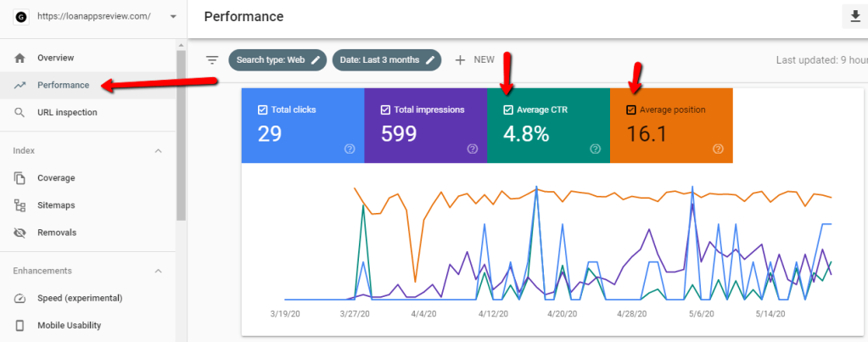Image resolution: width=868 pixels, height=342 pixels.
Task: Click the download export icon
Action: point(853,17)
